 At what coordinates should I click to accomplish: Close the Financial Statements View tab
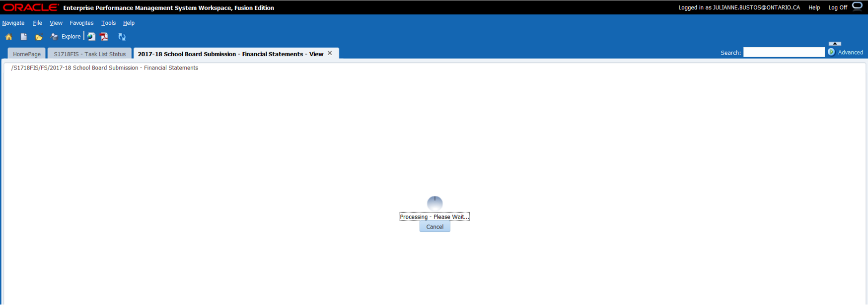pyautogui.click(x=330, y=53)
